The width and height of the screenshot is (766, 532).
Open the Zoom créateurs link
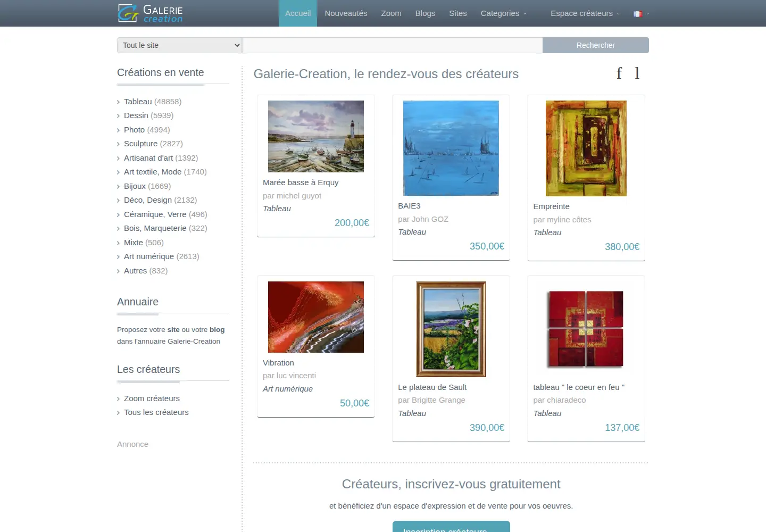(x=152, y=398)
